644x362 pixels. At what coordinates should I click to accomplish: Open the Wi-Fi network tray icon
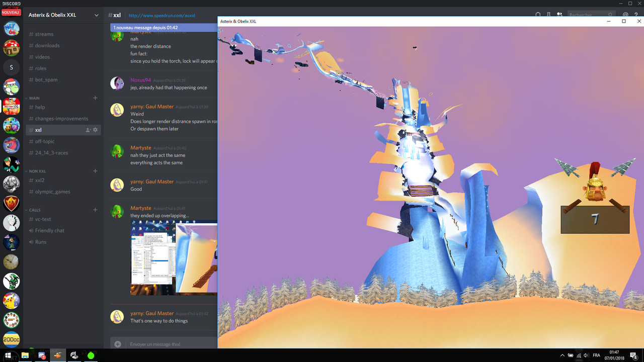point(579,355)
